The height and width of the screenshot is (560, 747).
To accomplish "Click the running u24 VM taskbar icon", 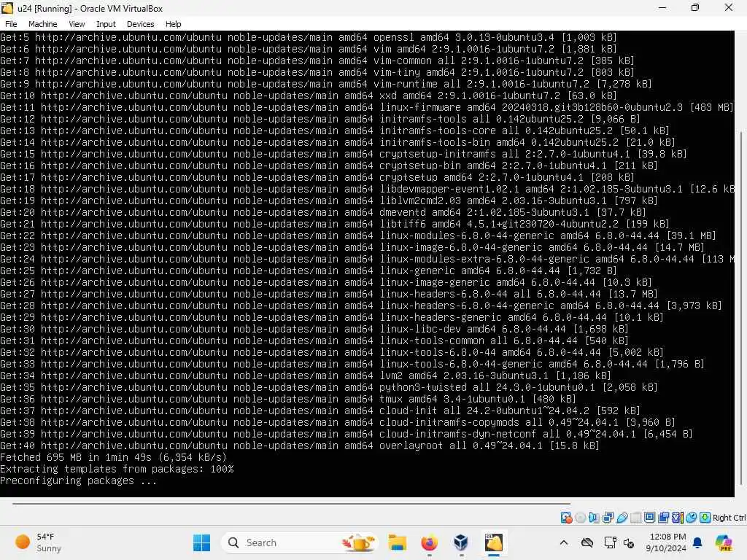I will (494, 542).
